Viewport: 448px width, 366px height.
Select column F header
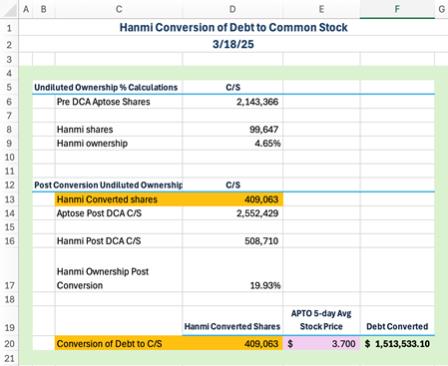click(x=397, y=9)
